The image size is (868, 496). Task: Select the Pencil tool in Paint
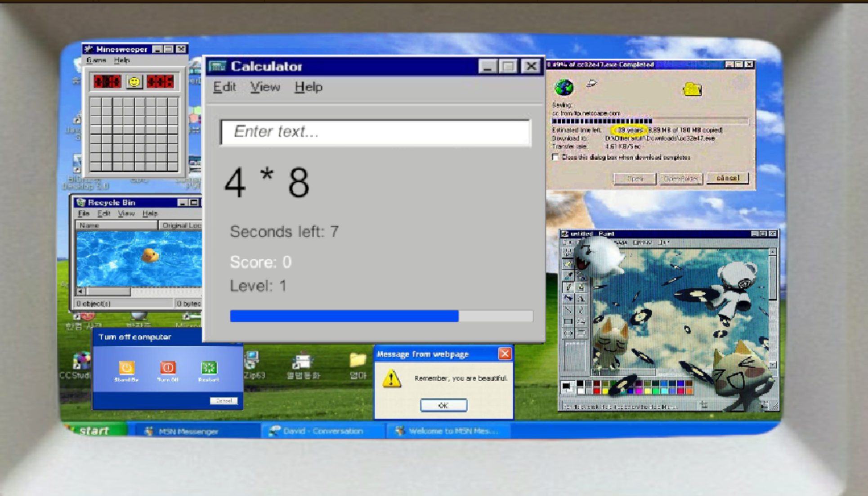[x=568, y=286]
